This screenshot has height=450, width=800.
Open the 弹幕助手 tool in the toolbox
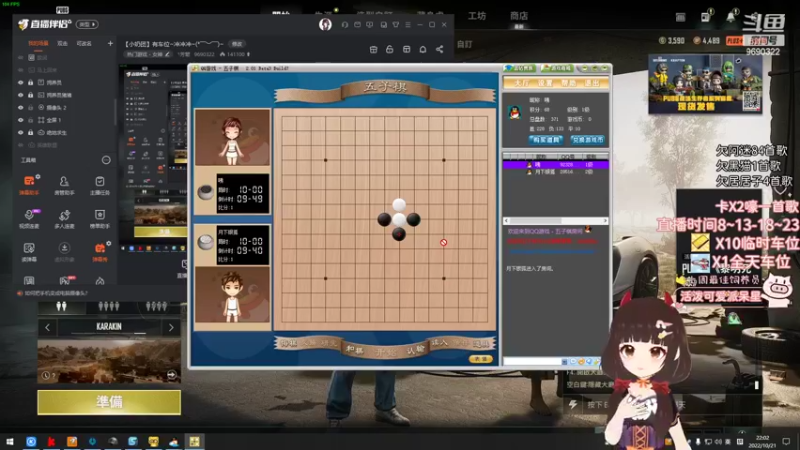click(x=29, y=185)
